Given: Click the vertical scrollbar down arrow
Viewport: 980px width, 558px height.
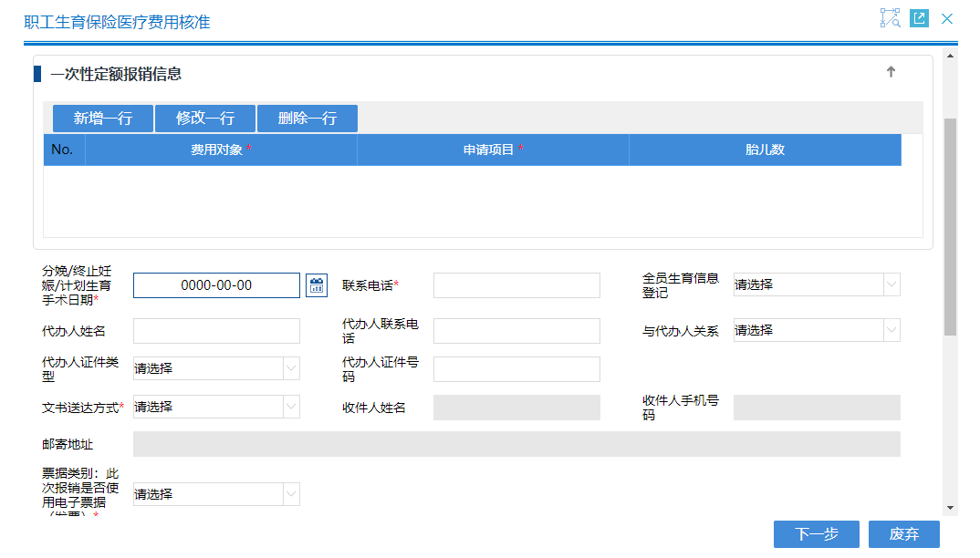Looking at the screenshot, I should pos(950,508).
